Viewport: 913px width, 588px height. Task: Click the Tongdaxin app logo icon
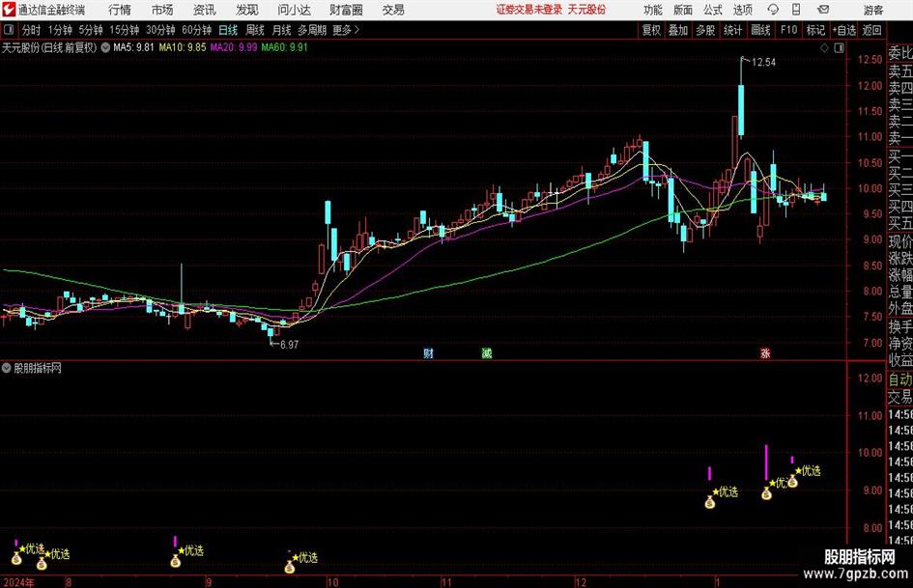(8, 10)
